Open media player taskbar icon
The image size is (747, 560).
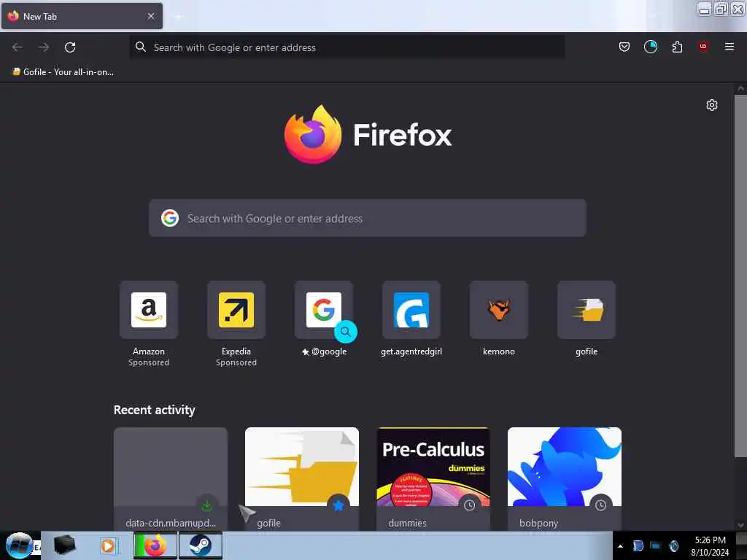pyautogui.click(x=108, y=545)
